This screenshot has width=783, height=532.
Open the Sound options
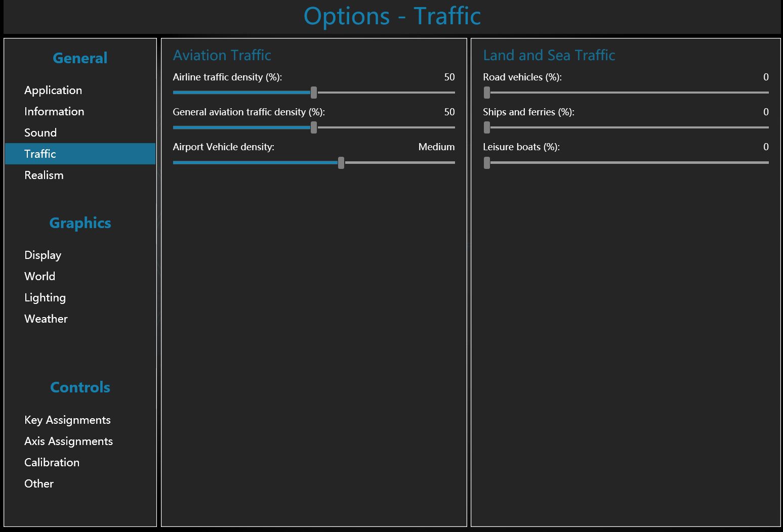[40, 132]
